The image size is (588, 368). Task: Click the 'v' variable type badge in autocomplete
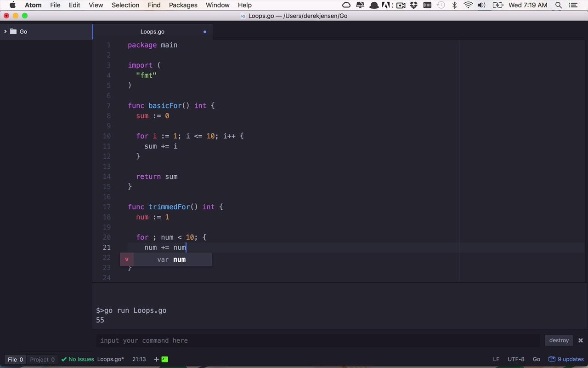pyautogui.click(x=127, y=259)
